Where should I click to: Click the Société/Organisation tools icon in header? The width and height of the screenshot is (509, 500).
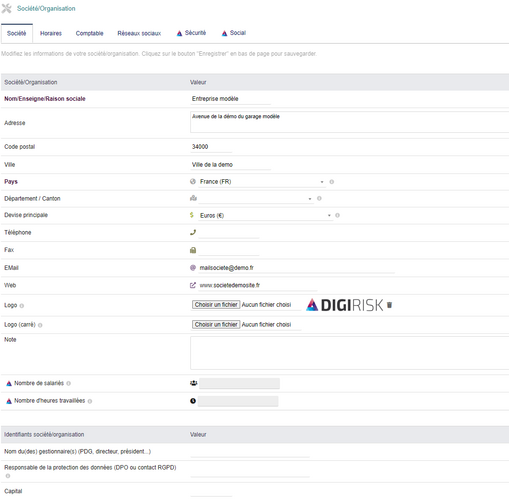tap(6, 8)
